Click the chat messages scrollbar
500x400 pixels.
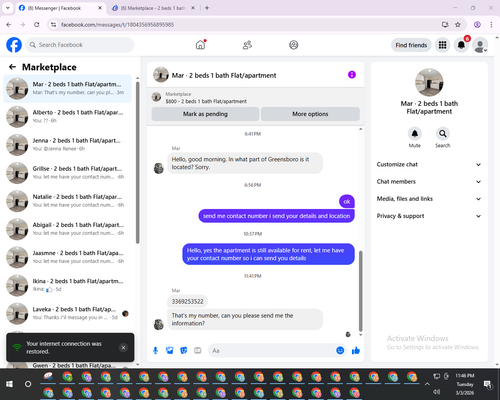360,291
